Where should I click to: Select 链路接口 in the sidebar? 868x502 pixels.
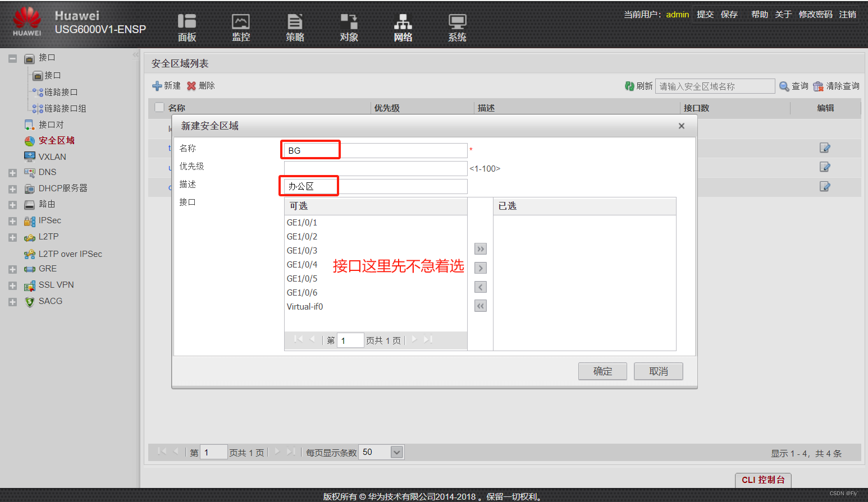[x=61, y=92]
